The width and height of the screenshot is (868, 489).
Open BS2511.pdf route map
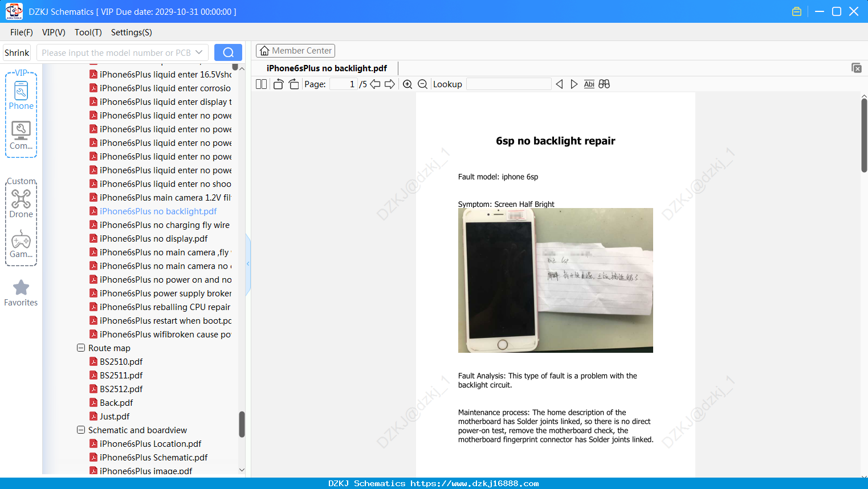coord(121,375)
